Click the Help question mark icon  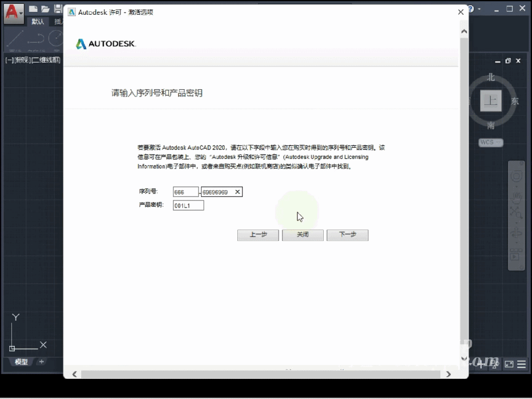tap(471, 9)
